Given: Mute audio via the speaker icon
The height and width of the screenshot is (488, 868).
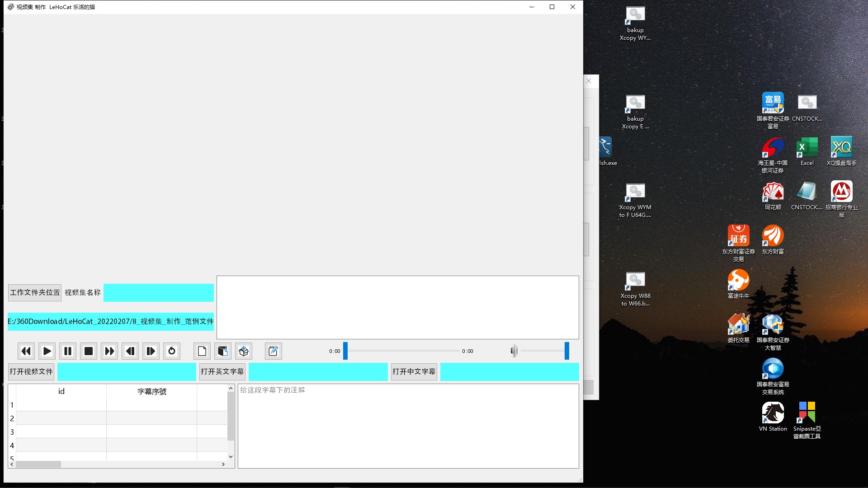Looking at the screenshot, I should [x=514, y=351].
